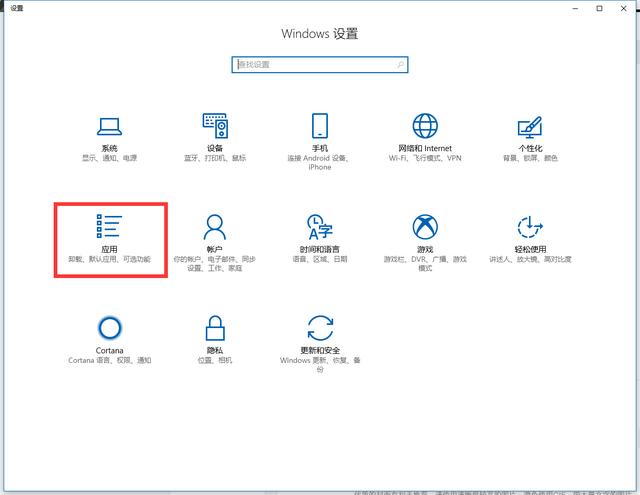Click the 帐户 (Accounts) person icon
Screen dimensions: 640x495
(215, 226)
